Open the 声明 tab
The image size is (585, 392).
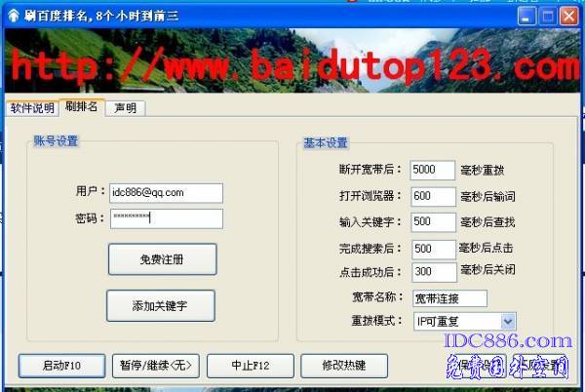pyautogui.click(x=125, y=108)
